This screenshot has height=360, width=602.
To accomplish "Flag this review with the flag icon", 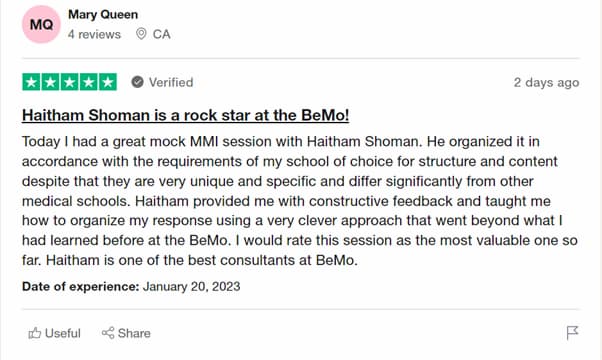I will (572, 333).
